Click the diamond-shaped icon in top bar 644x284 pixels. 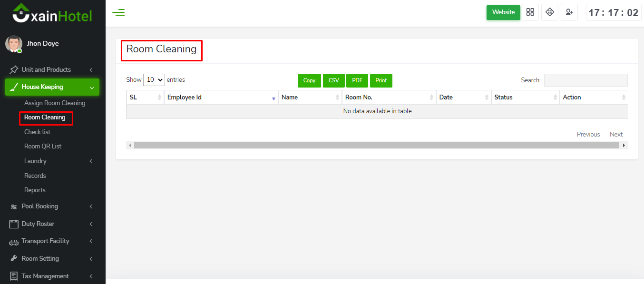pos(549,12)
